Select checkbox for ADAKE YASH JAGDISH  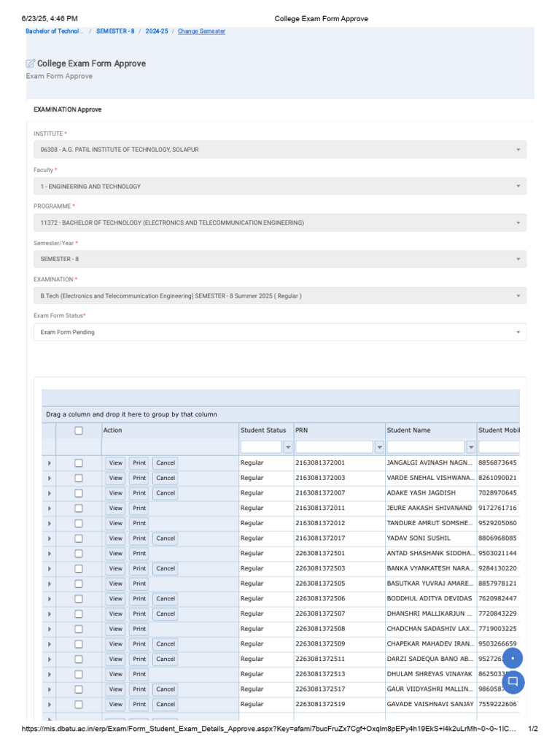79,493
